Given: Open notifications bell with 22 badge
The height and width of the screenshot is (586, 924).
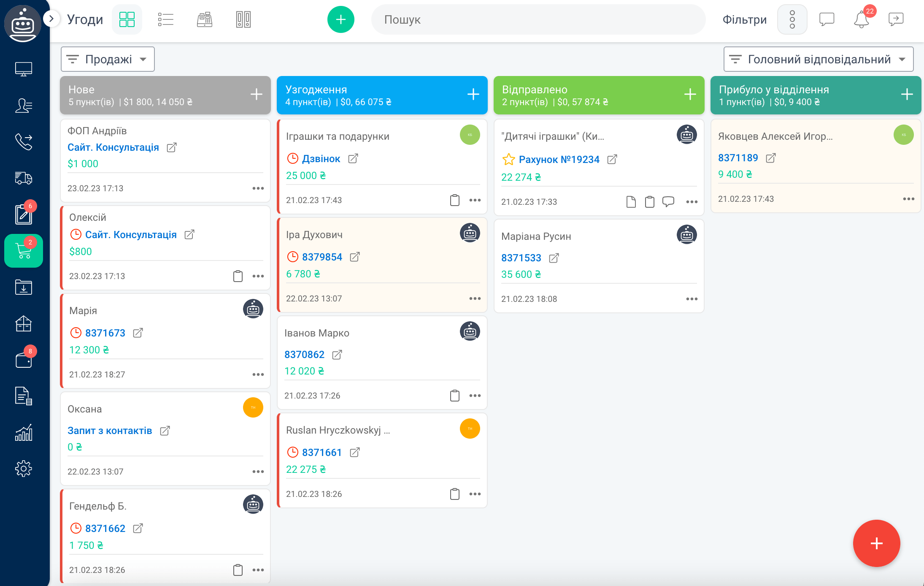Looking at the screenshot, I should [x=861, y=19].
